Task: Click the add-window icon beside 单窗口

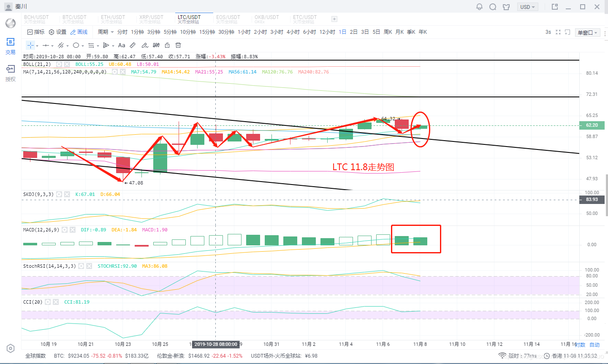Action: click(x=567, y=32)
